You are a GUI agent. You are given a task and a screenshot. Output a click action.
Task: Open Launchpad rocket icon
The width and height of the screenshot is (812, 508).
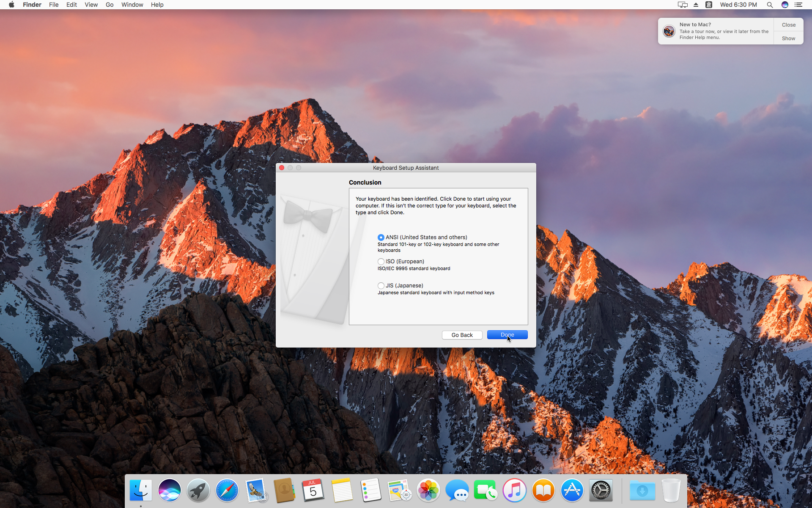tap(198, 490)
